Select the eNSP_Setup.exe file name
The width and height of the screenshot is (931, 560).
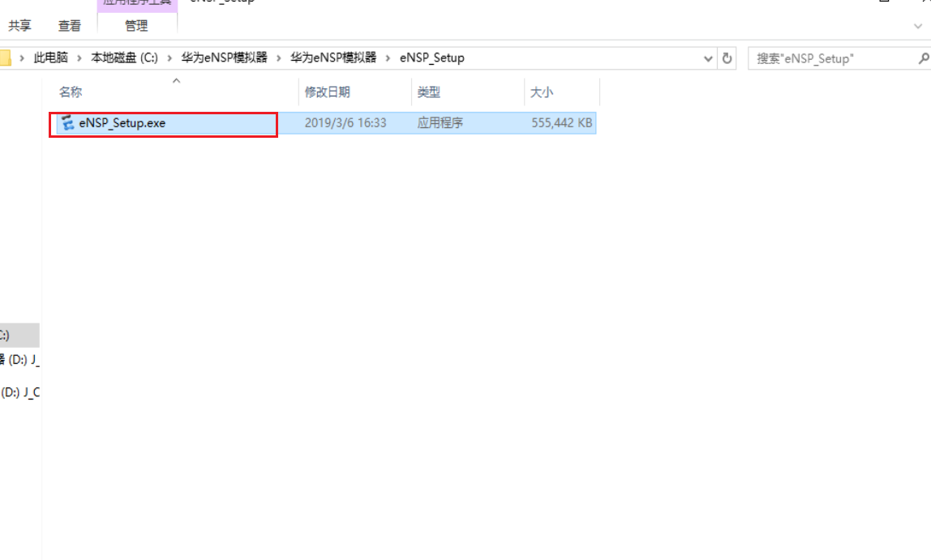122,123
